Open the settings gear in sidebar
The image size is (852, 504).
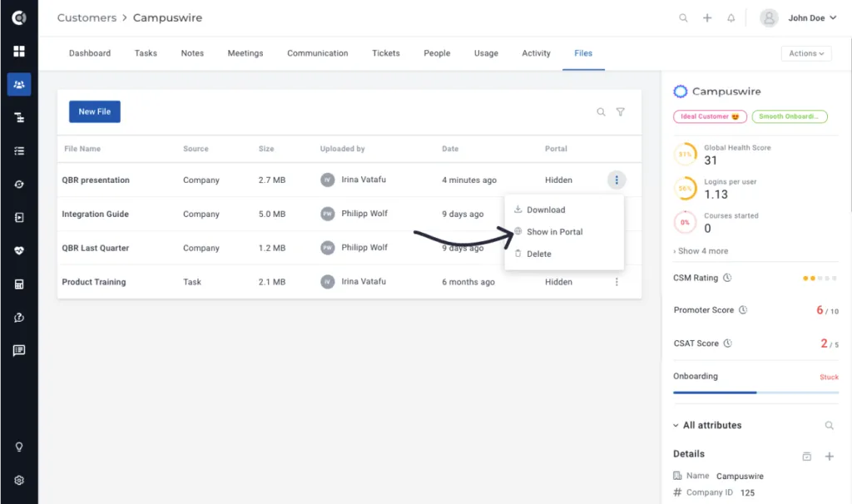coord(19,480)
